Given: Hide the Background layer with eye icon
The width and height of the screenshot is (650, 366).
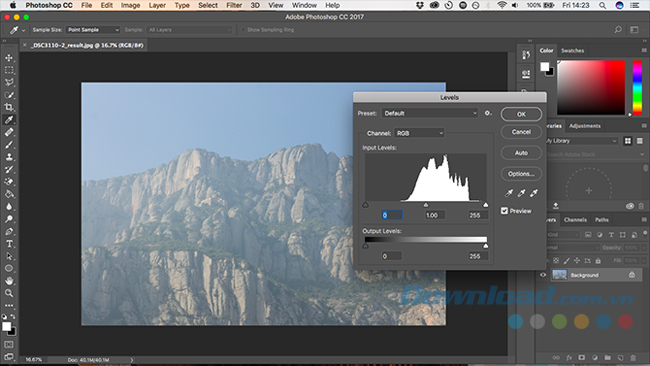Looking at the screenshot, I should pyautogui.click(x=543, y=275).
